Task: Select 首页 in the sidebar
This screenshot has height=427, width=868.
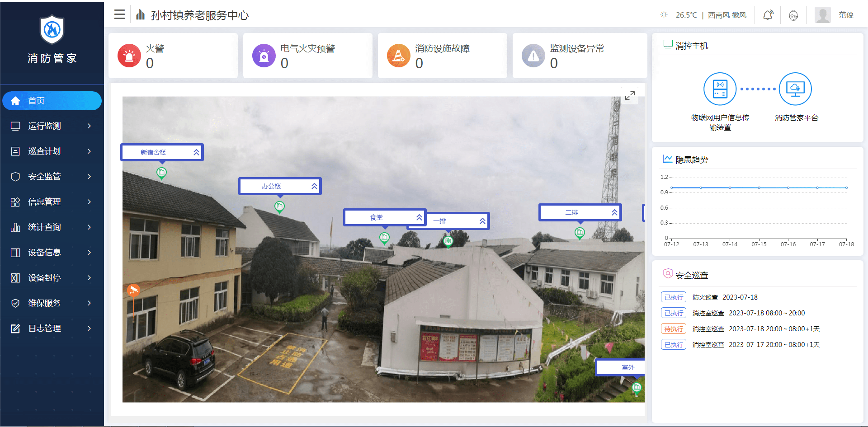Action: click(52, 101)
